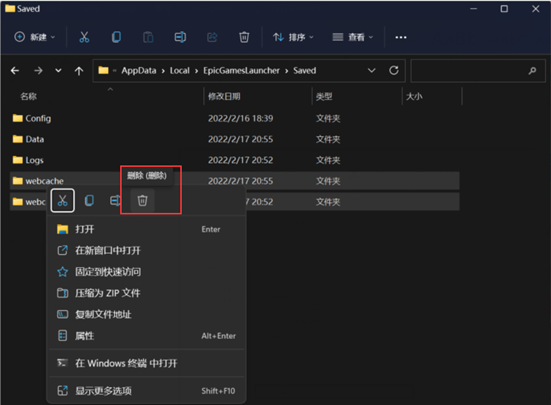
Task: Click EpicGamesLauncher in the breadcrumb path
Action: (241, 71)
